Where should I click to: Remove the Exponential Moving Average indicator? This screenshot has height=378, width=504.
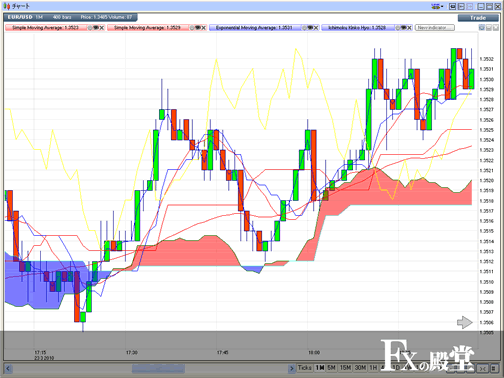315,28
